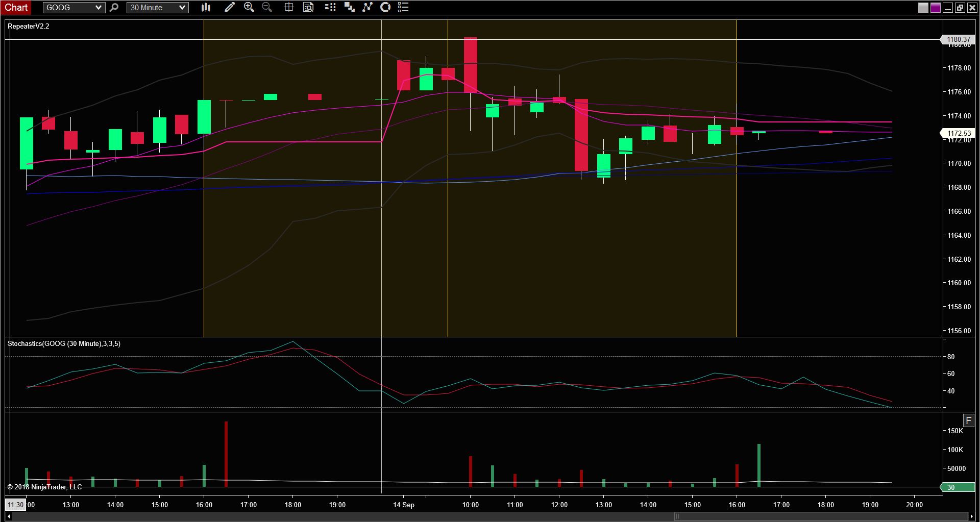Click the purple interval link swatch
The height and width of the screenshot is (522, 980).
936,8
